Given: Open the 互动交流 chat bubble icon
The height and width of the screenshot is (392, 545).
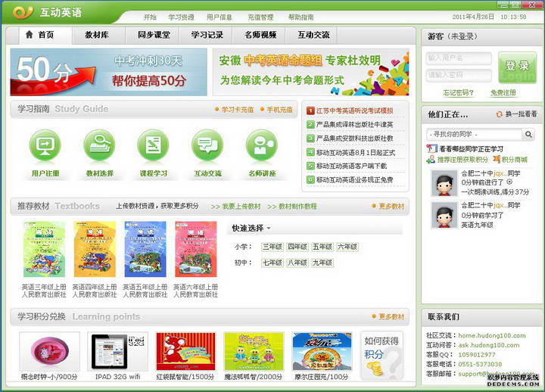Looking at the screenshot, I should 207,145.
